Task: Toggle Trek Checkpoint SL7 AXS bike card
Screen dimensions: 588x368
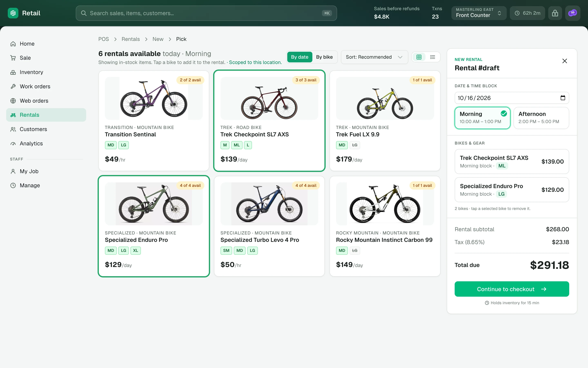Action: coord(269,121)
